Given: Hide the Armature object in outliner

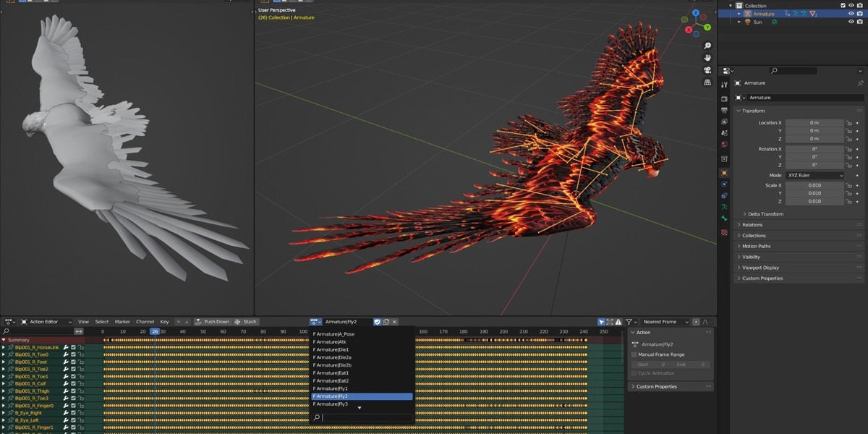Looking at the screenshot, I should tap(851, 13).
